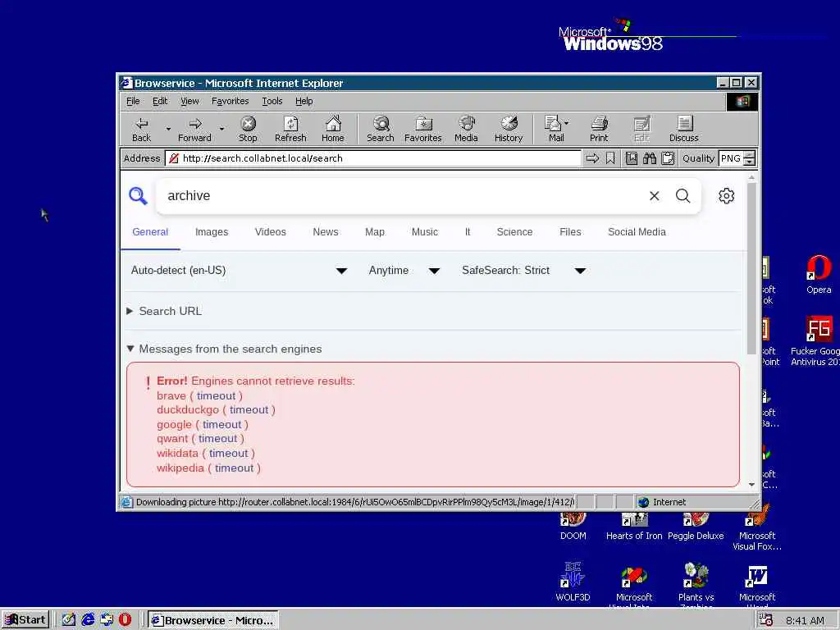This screenshot has width=840, height=630.
Task: Open the Help menu
Action: pyautogui.click(x=304, y=101)
